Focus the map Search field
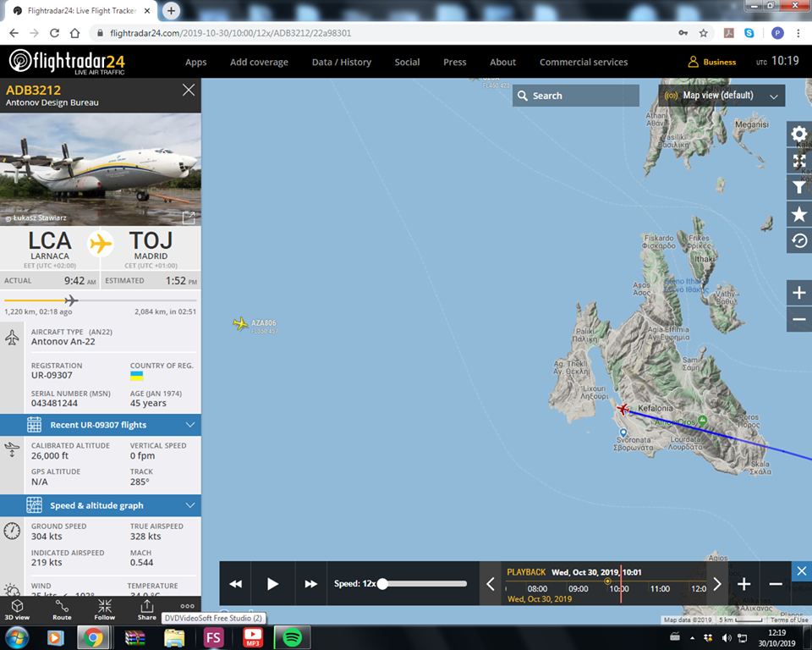 [x=576, y=96]
